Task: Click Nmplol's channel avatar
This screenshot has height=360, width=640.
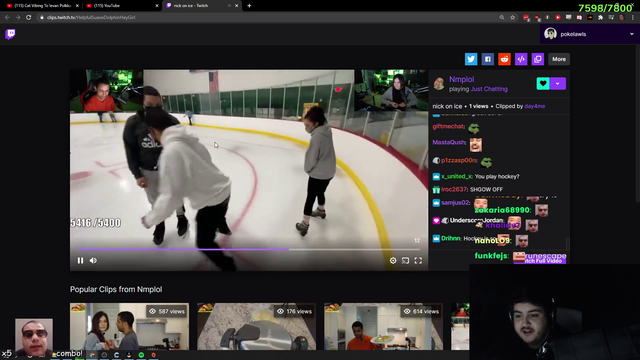Action: (439, 84)
